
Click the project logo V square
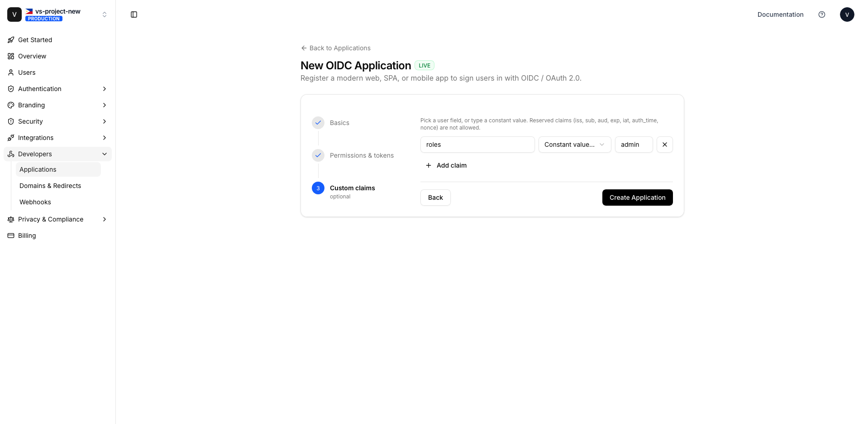tap(14, 14)
